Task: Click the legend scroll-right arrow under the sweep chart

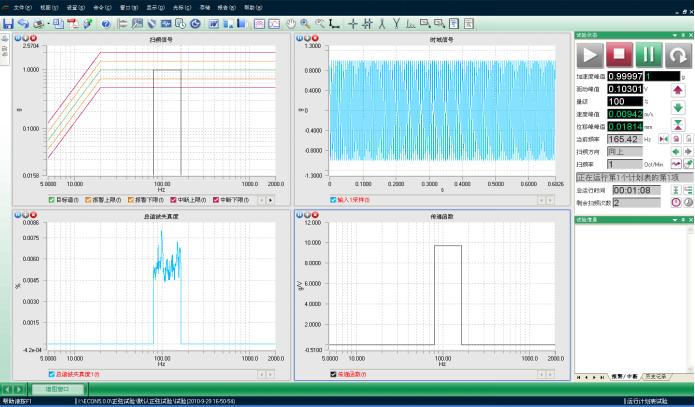Action: tap(270, 200)
